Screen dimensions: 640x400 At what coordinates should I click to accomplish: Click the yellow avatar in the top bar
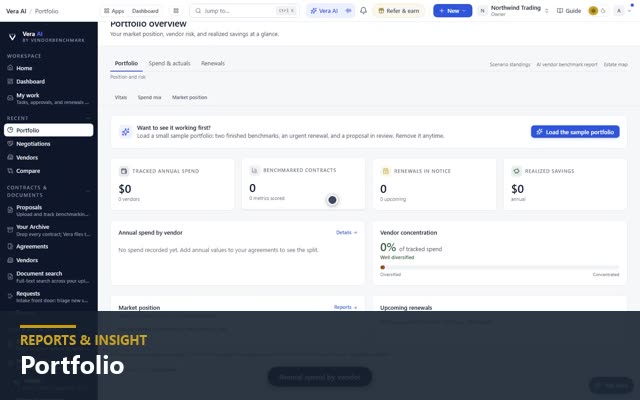[x=593, y=11]
